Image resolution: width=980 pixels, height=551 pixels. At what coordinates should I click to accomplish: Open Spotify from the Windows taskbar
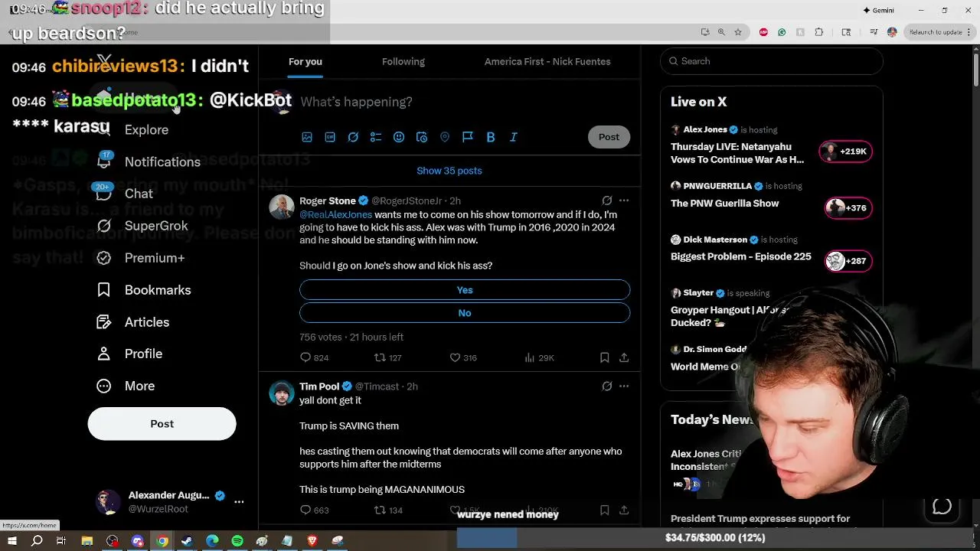pos(237,541)
